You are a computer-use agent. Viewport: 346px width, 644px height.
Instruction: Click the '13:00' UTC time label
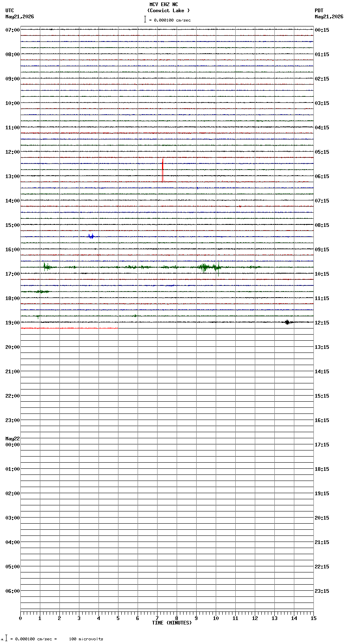coord(13,176)
